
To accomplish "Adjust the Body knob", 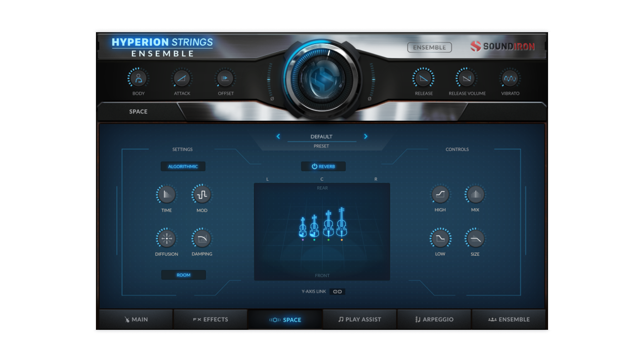I will pos(138,78).
